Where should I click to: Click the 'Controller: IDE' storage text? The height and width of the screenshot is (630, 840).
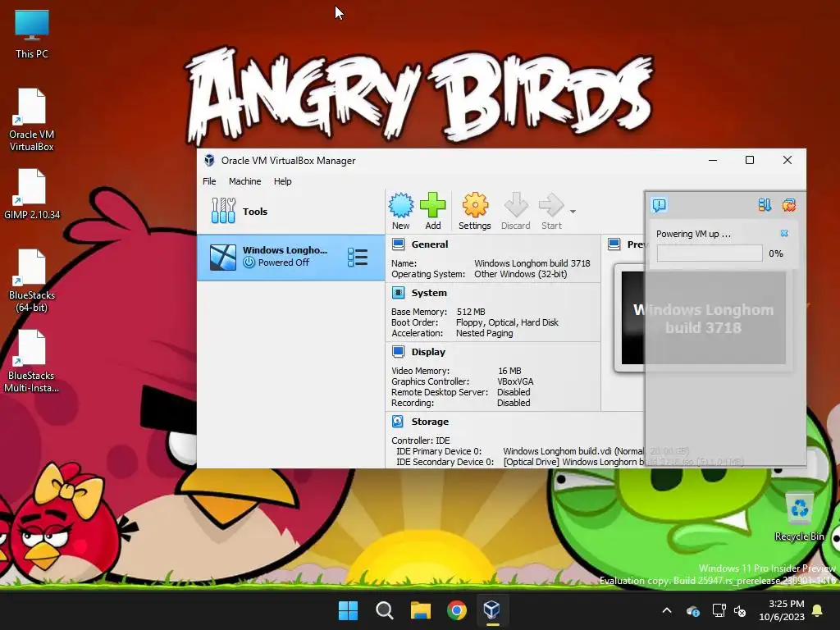pyautogui.click(x=421, y=441)
